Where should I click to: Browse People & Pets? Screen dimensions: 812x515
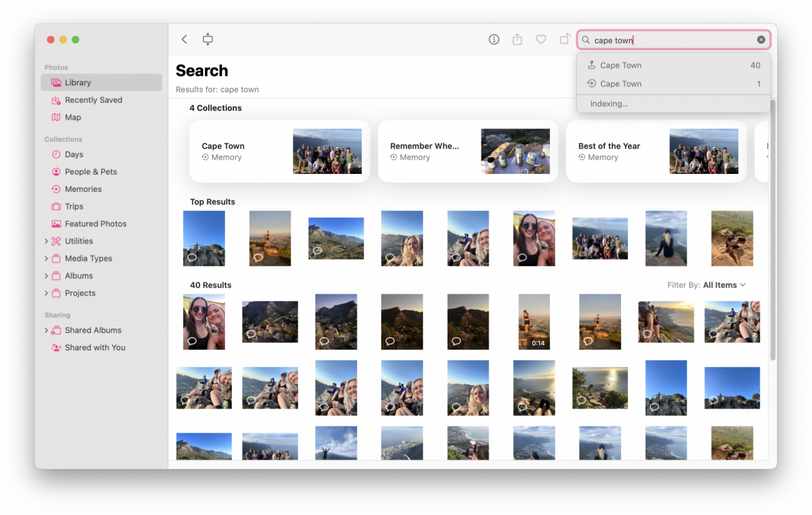click(x=91, y=171)
